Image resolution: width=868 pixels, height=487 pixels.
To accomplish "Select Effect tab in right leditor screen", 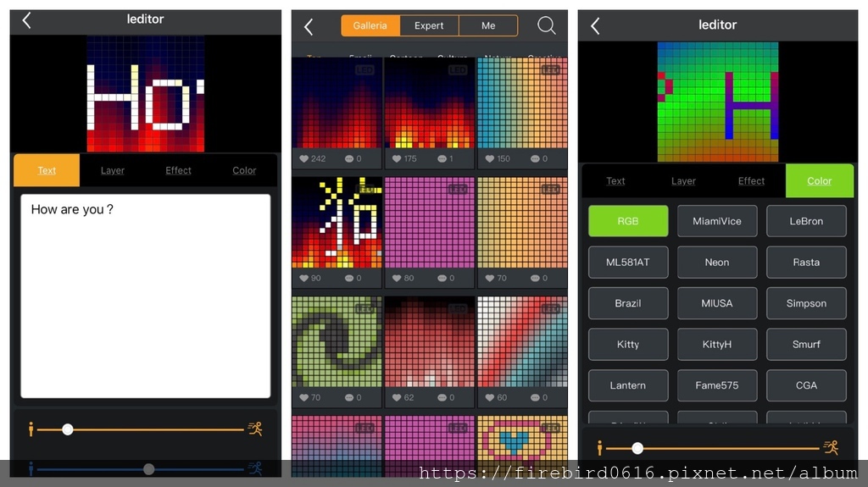I will pyautogui.click(x=751, y=181).
